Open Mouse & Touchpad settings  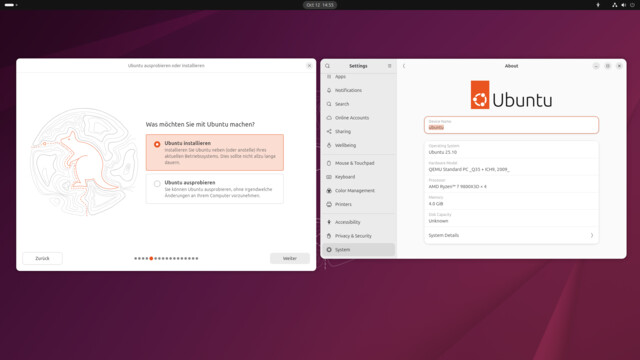point(358,163)
